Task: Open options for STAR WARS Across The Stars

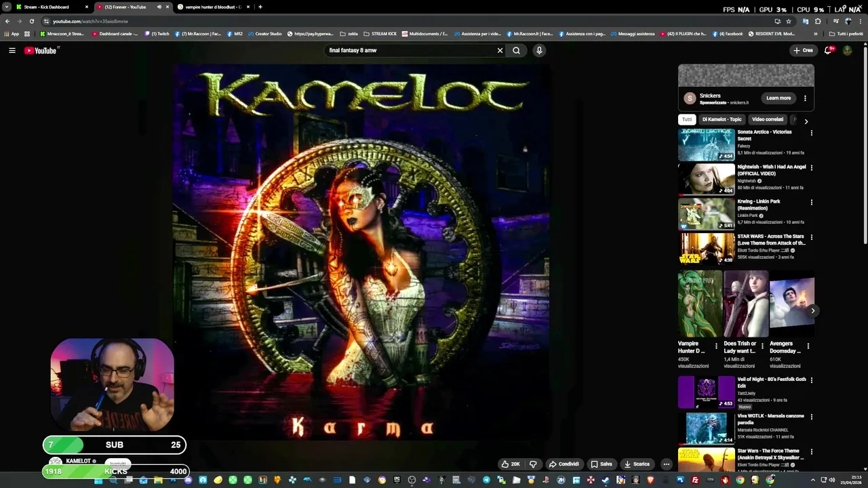Action: click(x=811, y=237)
